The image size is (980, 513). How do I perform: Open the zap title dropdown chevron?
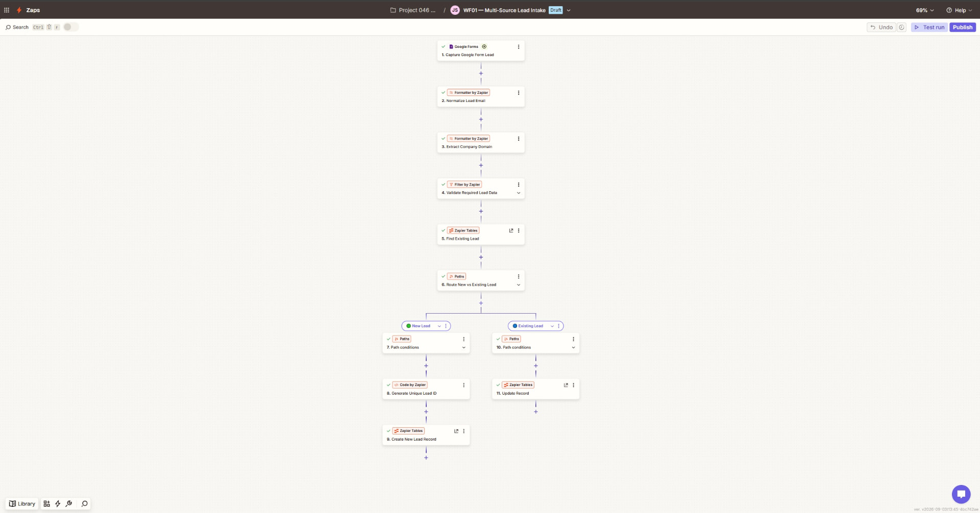(569, 10)
